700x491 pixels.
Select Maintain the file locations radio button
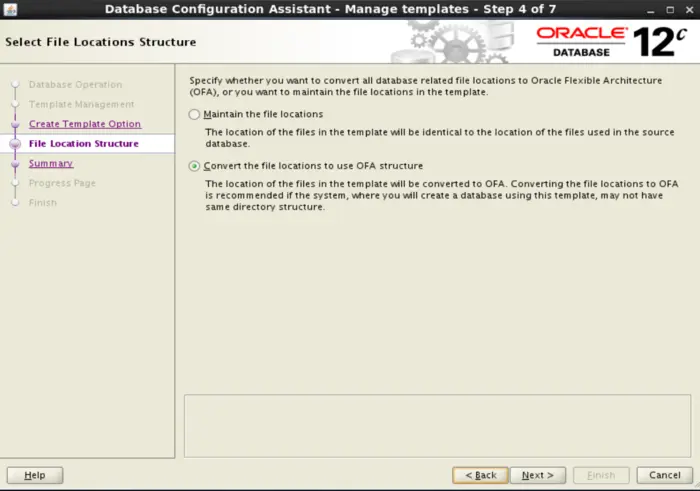(194, 114)
